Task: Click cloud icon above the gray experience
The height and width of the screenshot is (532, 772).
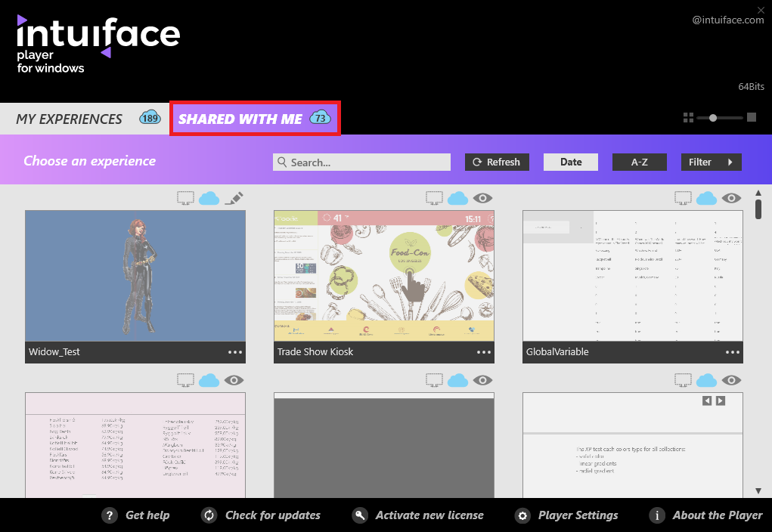Action: 458,380
